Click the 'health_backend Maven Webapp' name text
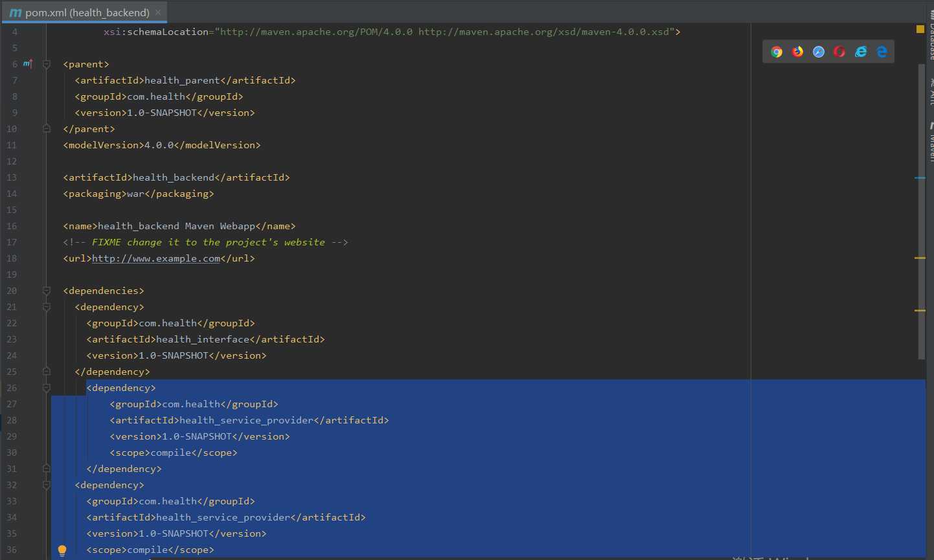Viewport: 934px width, 560px height. point(176,226)
